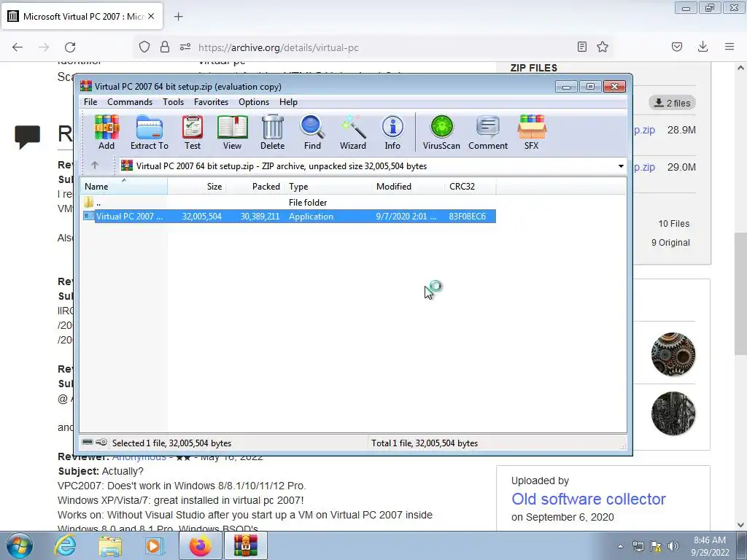Sort by CRC32 column header
The height and width of the screenshot is (560, 747).
471,186
